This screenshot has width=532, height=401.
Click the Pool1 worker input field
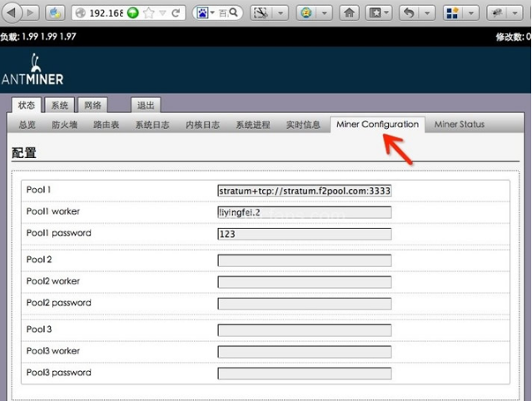pos(304,212)
